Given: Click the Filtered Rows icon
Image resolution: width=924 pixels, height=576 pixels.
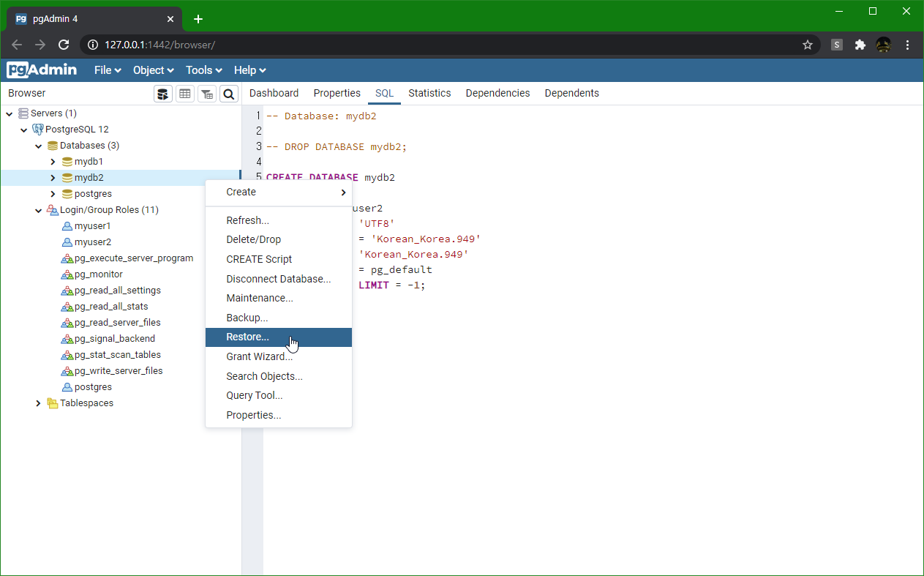Looking at the screenshot, I should click(x=207, y=94).
